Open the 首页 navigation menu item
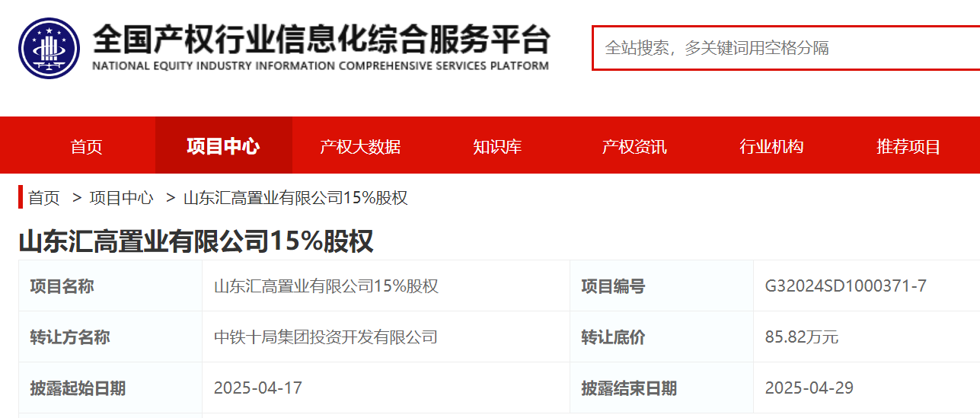Viewport: 980px width, 418px height. [x=86, y=146]
